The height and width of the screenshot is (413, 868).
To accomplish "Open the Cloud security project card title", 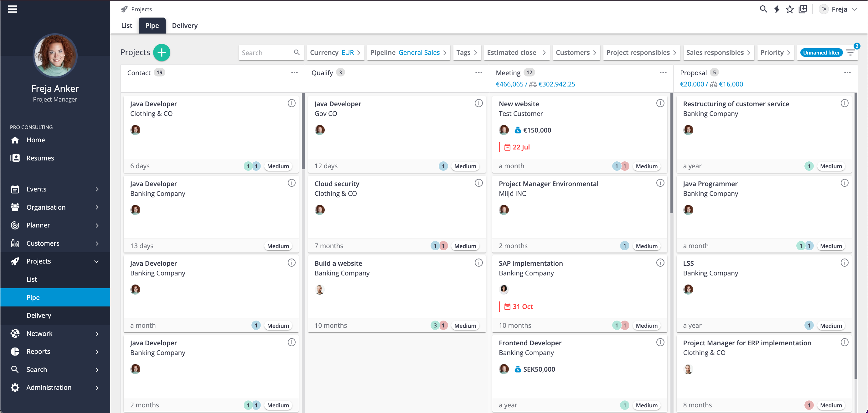I will click(337, 184).
